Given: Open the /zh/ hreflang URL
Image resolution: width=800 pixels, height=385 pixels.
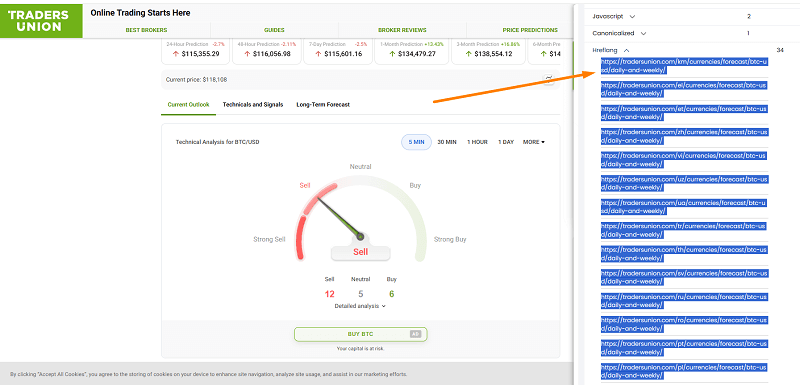Looking at the screenshot, I should coord(684,136).
